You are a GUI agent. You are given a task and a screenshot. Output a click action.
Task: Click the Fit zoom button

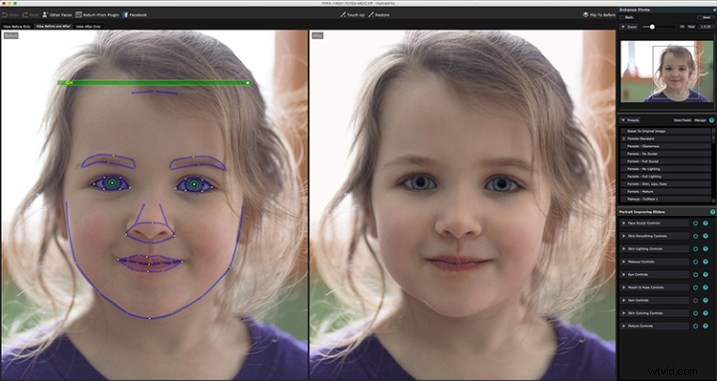point(682,27)
